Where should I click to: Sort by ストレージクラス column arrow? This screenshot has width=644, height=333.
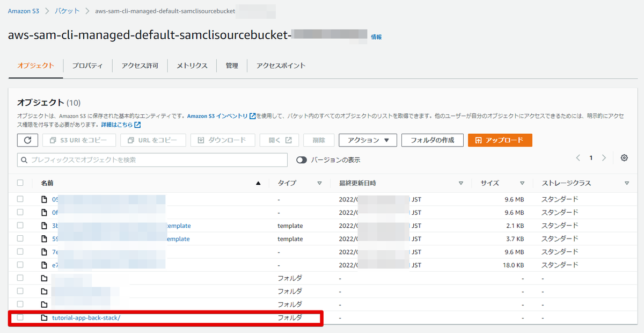(x=627, y=183)
